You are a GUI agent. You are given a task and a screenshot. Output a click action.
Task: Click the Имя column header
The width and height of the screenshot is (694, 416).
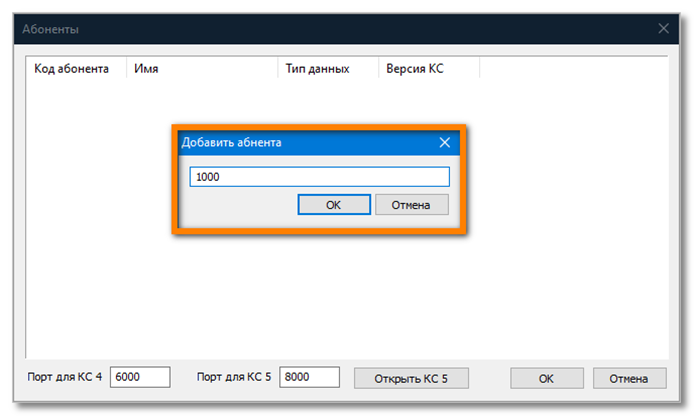point(200,70)
